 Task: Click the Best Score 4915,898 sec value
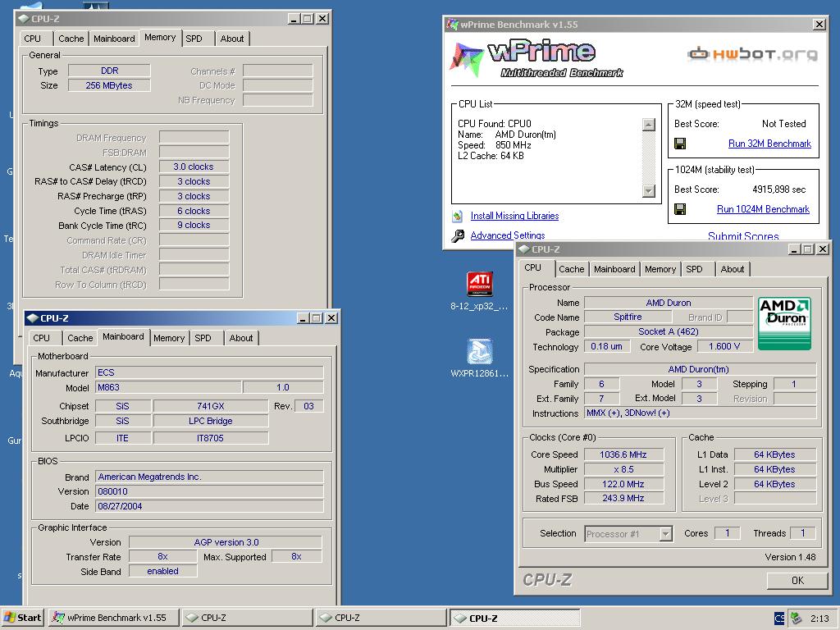click(778, 189)
